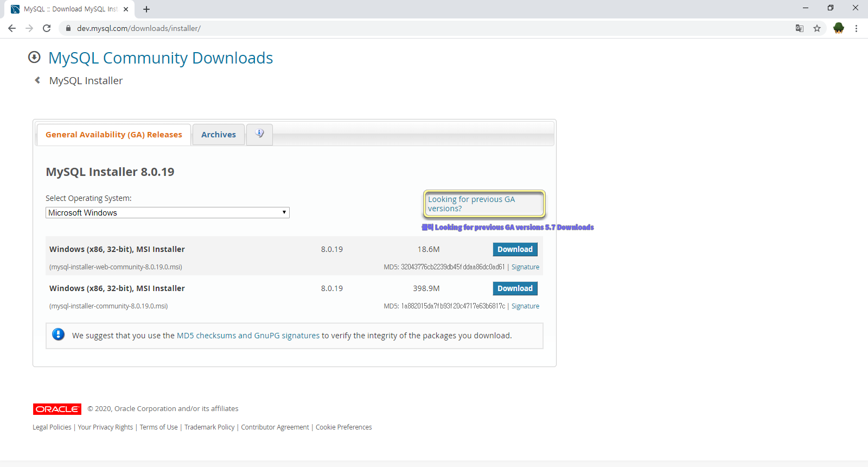Image resolution: width=868 pixels, height=467 pixels.
Task: Click the site padlock icon
Action: (68, 28)
